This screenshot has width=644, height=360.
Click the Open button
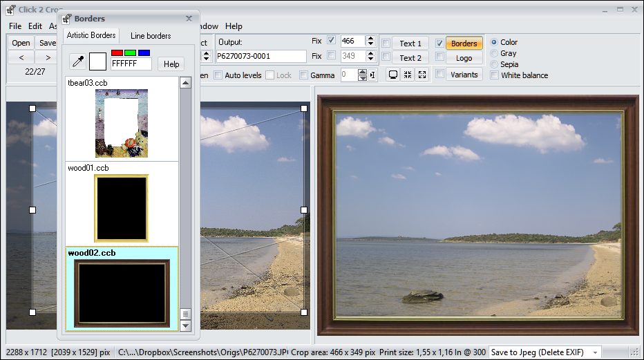[x=21, y=43]
